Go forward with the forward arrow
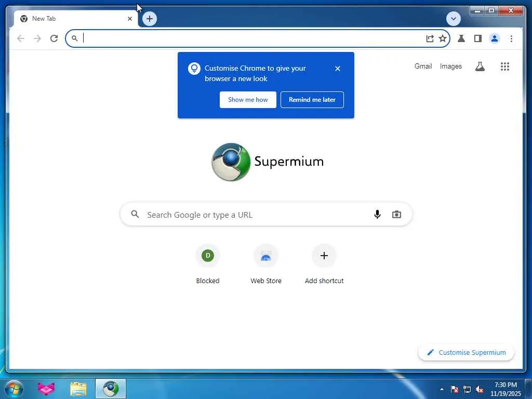The width and height of the screenshot is (532, 399). tap(37, 38)
